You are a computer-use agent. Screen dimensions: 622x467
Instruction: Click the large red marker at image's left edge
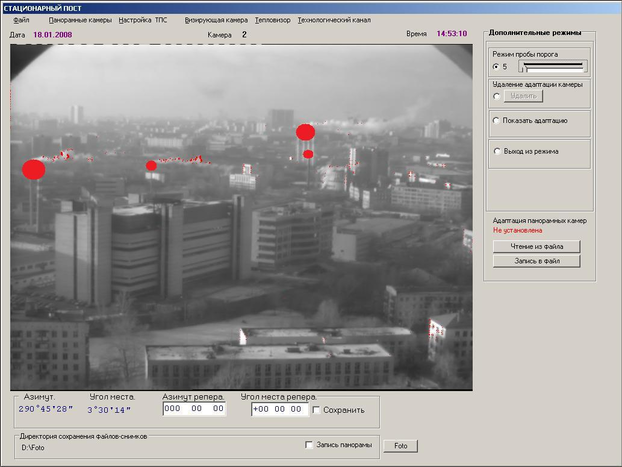(34, 169)
